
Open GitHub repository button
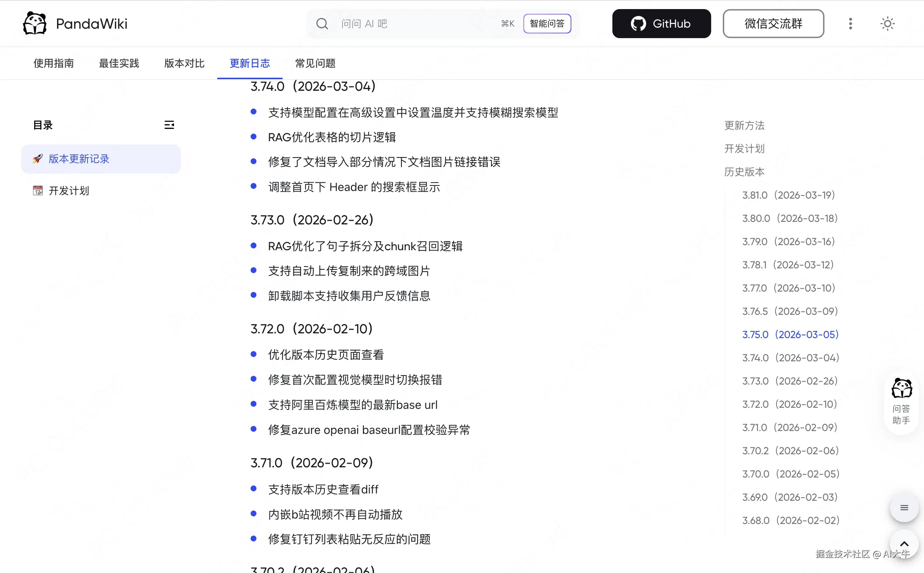click(x=661, y=24)
